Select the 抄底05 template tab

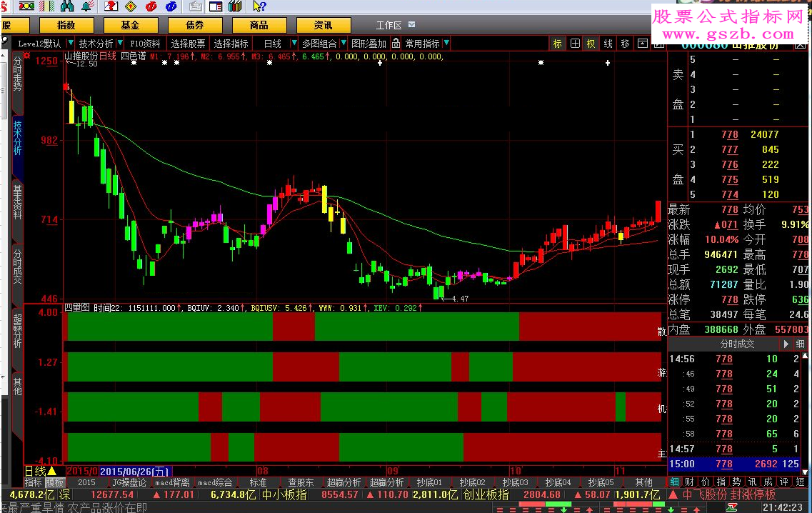coord(601,482)
